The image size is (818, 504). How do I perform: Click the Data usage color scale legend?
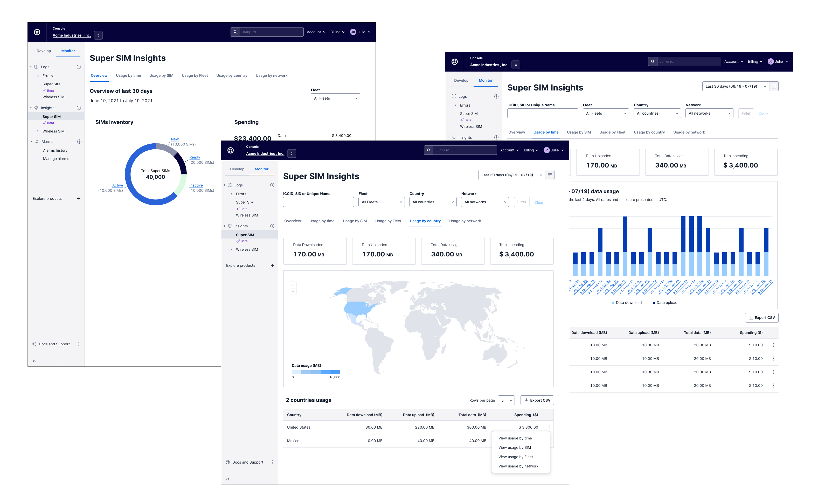[316, 372]
